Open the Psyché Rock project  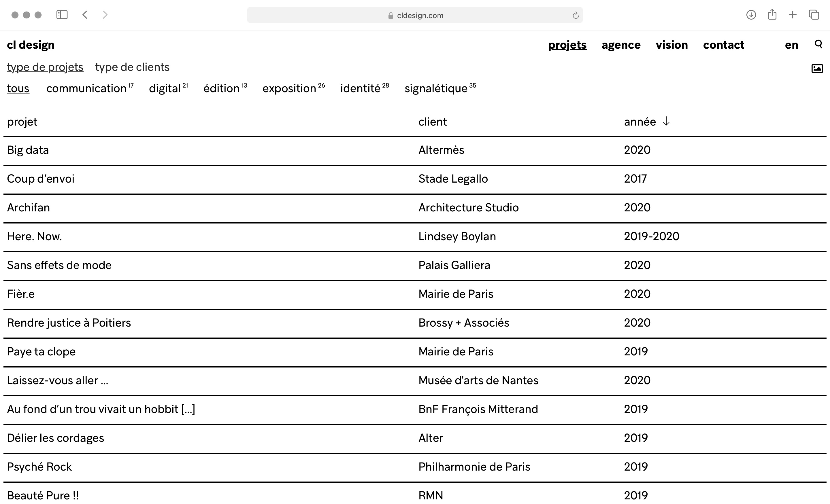coord(39,467)
